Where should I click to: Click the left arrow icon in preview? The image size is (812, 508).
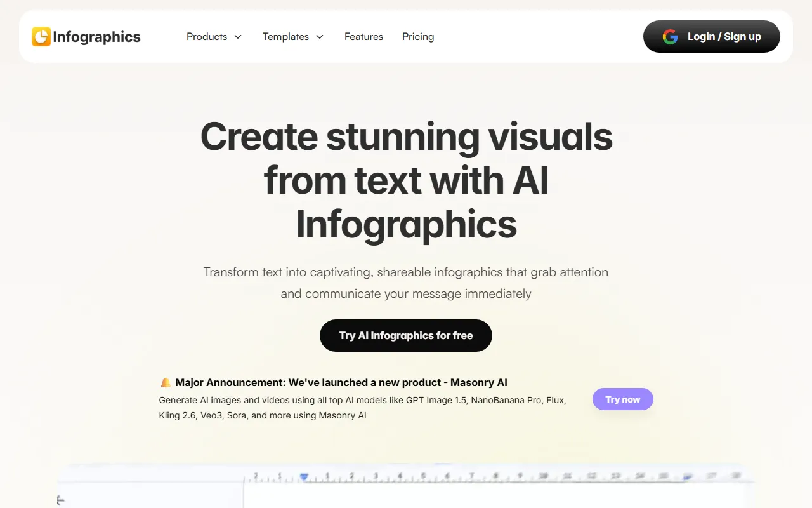pyautogui.click(x=61, y=501)
